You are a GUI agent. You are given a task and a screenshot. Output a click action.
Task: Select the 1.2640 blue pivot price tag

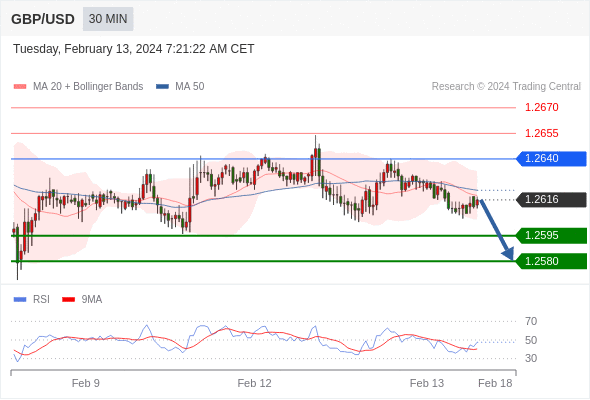click(551, 158)
